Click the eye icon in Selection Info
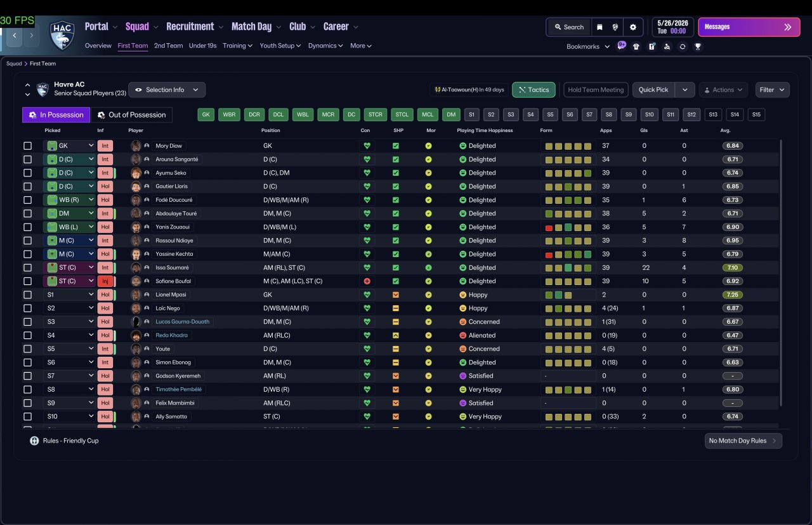Screen dimensions: 812x525 [138, 90]
